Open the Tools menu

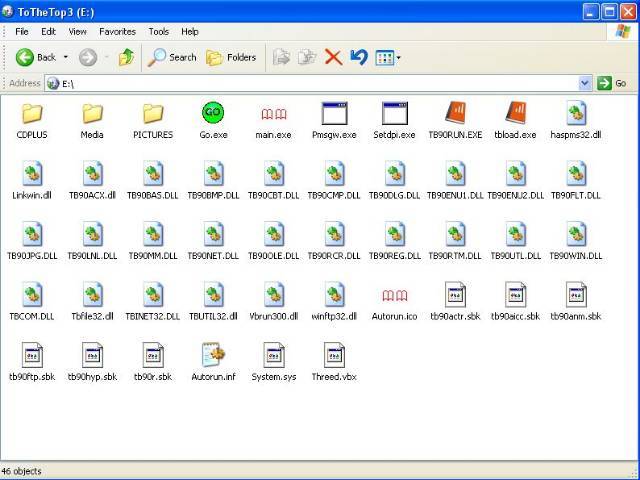tap(158, 31)
